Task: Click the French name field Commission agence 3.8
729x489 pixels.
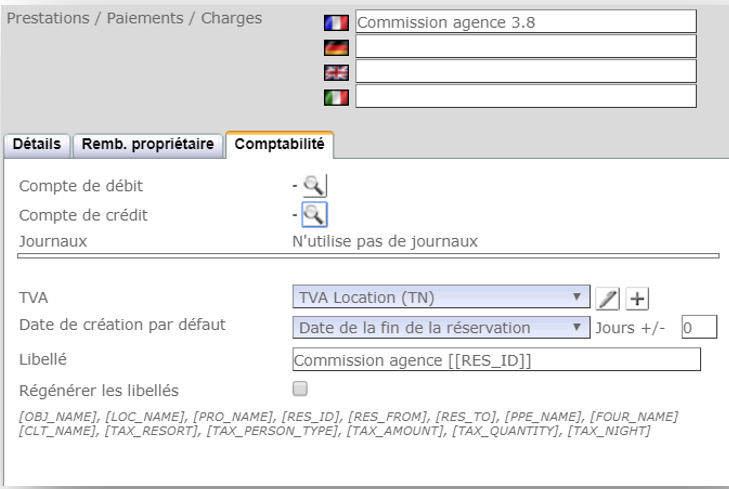Action: [524, 22]
